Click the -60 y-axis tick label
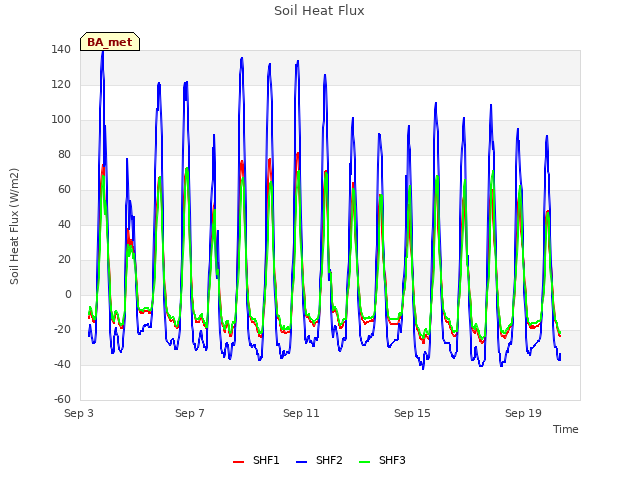 62,400
